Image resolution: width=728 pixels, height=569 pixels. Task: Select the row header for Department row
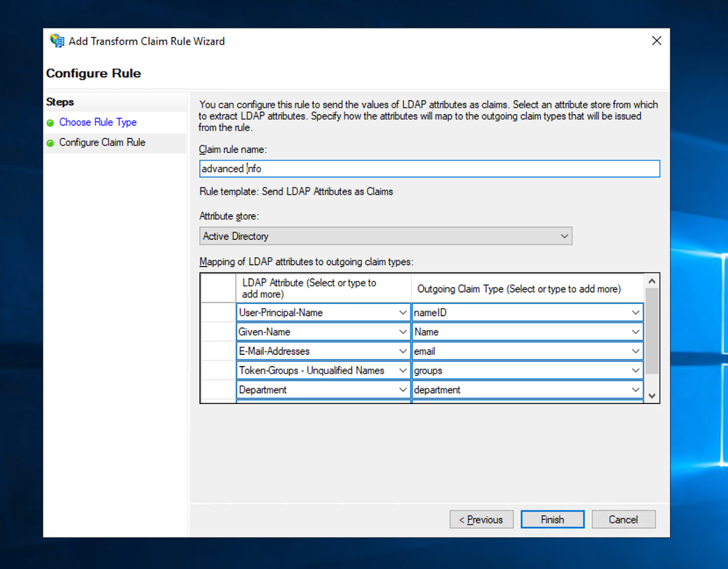point(218,390)
